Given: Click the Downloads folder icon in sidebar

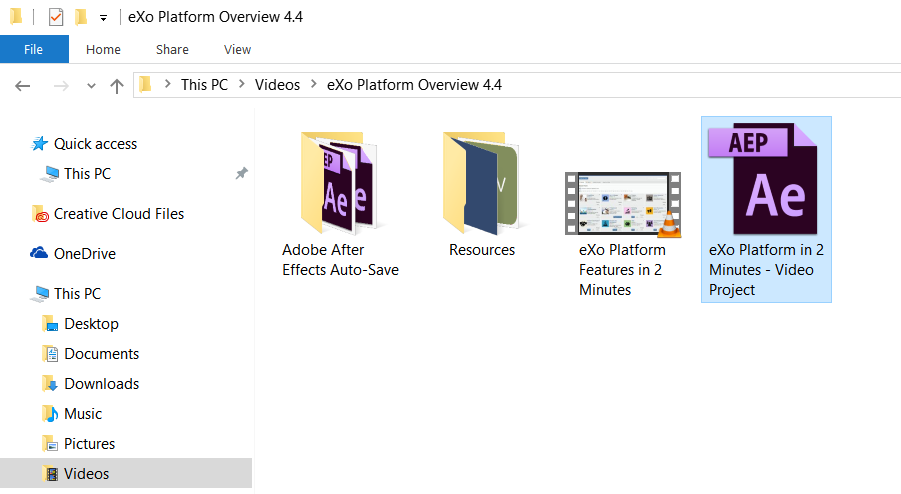Looking at the screenshot, I should [x=50, y=384].
